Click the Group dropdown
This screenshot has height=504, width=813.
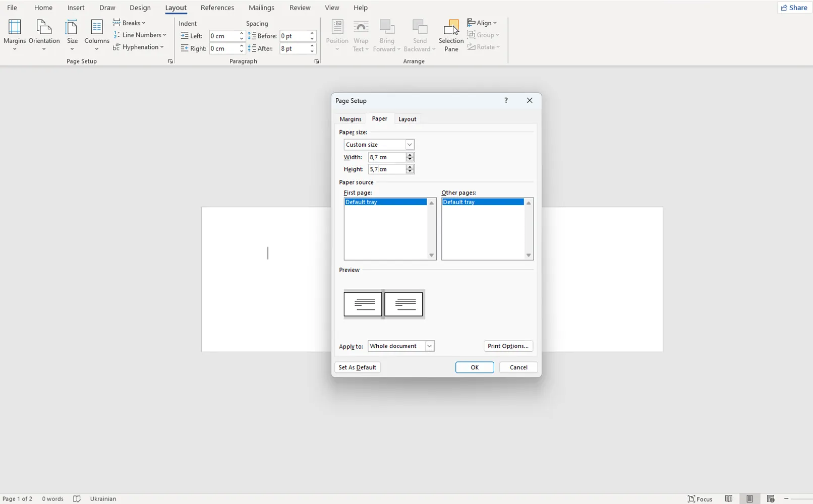483,35
